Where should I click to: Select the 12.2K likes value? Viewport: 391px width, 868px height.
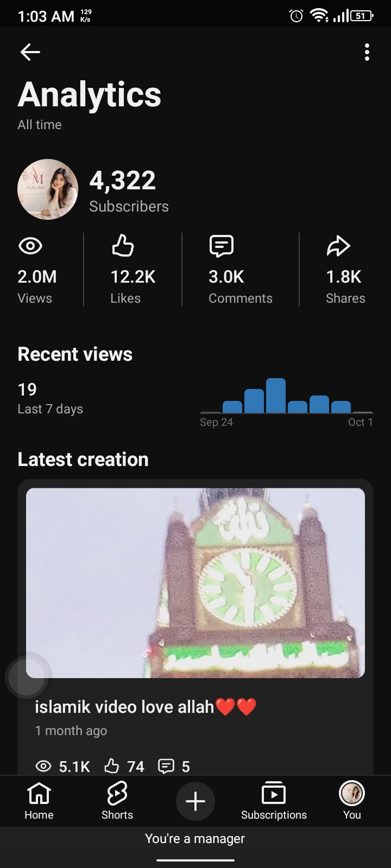(x=133, y=277)
